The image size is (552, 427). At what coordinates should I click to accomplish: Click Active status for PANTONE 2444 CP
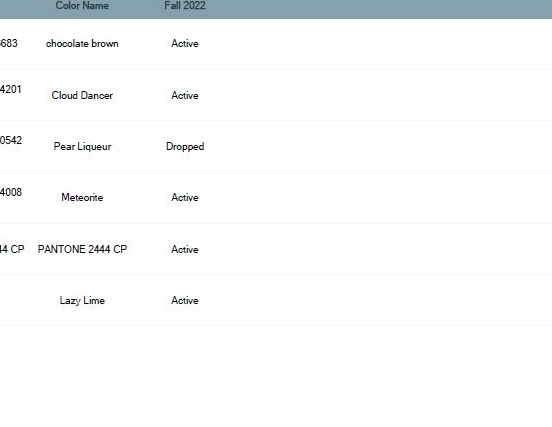(185, 250)
